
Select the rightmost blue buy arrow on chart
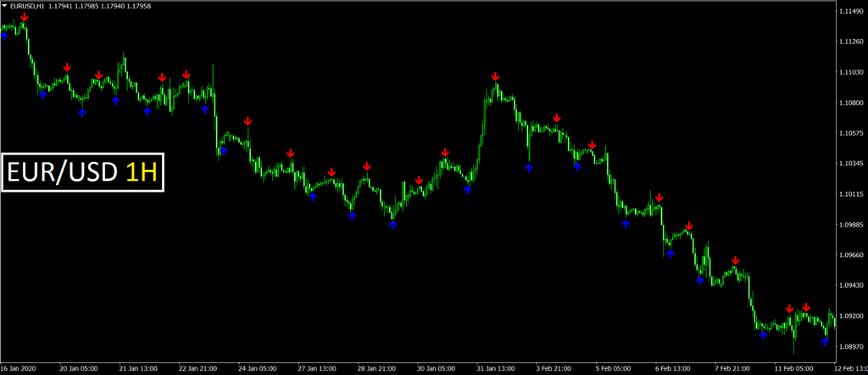[x=825, y=341]
